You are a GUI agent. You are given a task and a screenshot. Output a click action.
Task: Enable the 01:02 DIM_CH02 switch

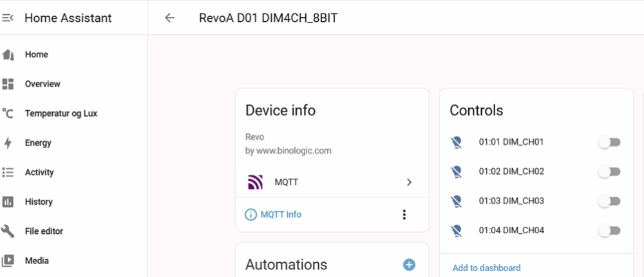(609, 172)
